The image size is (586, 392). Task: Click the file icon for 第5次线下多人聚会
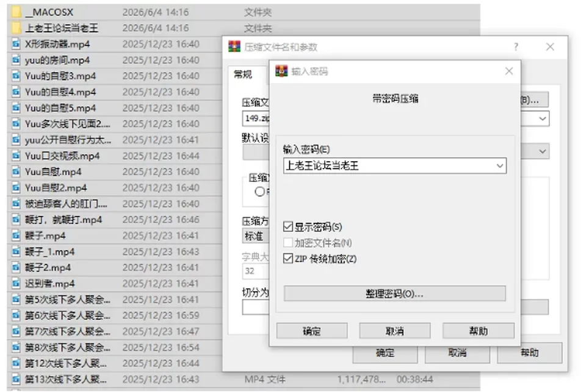tap(16, 299)
